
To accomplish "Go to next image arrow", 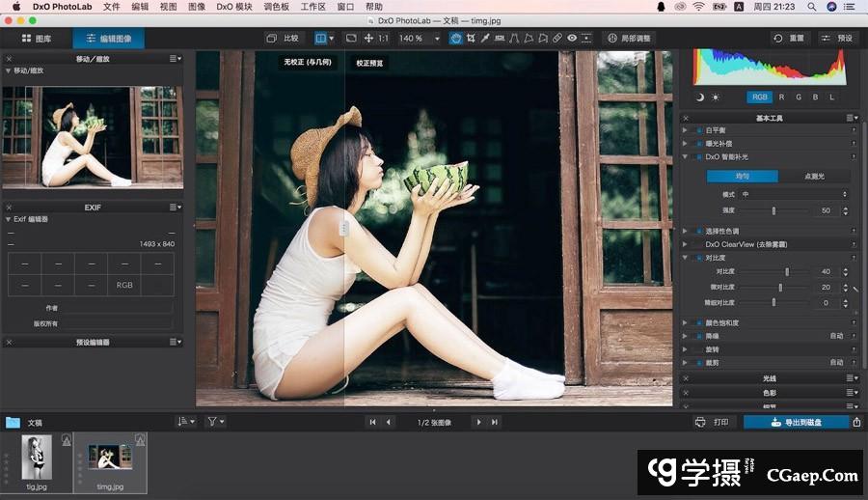I will [477, 422].
